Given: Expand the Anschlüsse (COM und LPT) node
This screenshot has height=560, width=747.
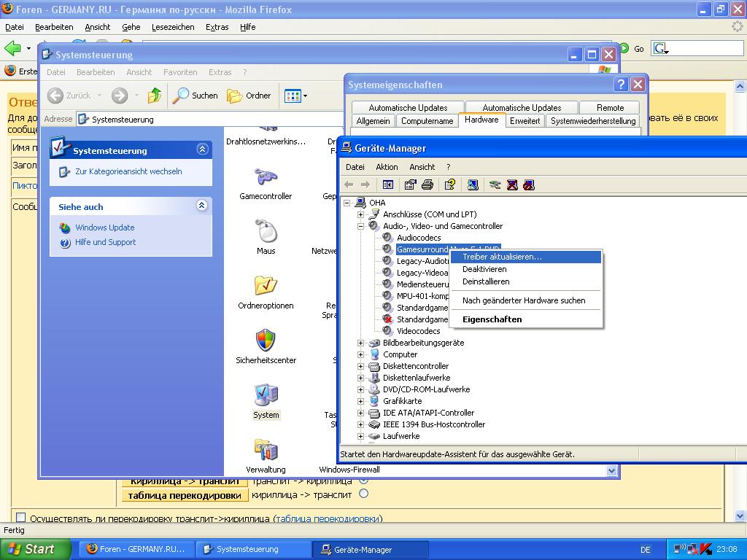Looking at the screenshot, I should coord(360,215).
